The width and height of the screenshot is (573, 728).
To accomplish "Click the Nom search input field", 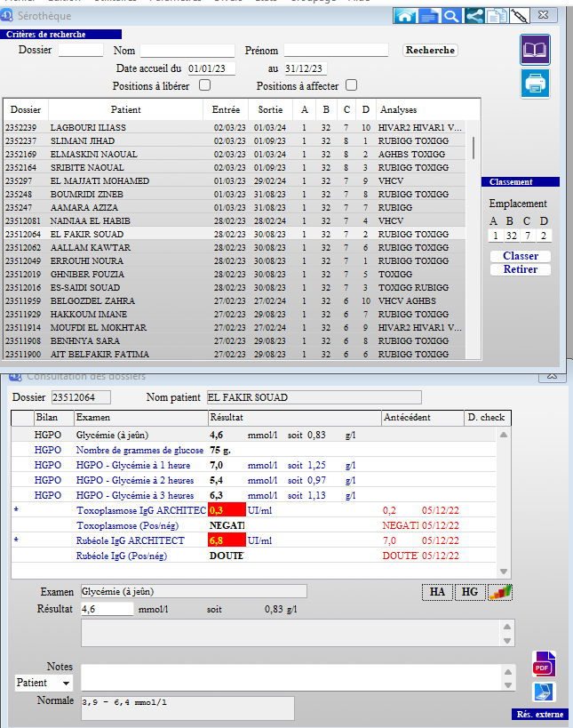I will [x=187, y=51].
